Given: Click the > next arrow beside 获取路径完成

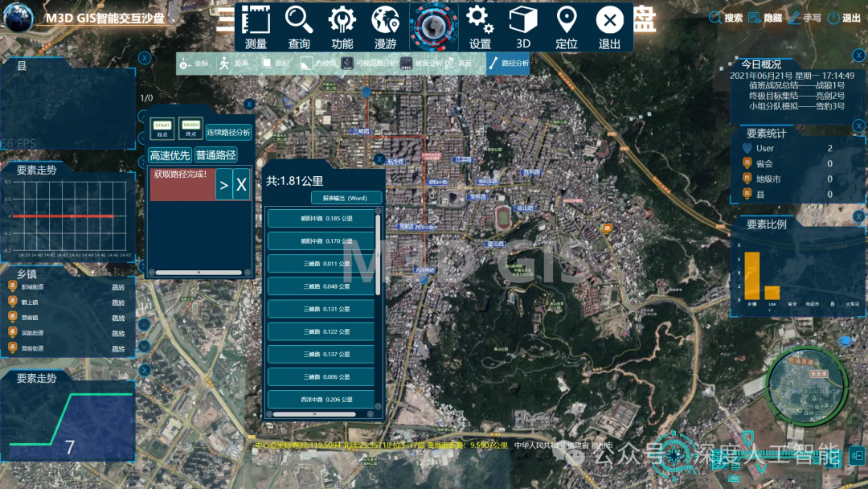Looking at the screenshot, I should (223, 185).
